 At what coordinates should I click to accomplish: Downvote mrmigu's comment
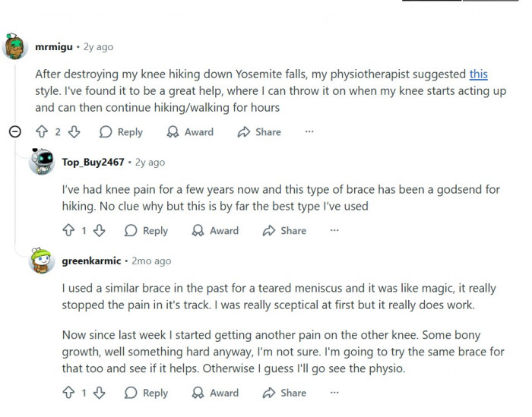point(74,132)
